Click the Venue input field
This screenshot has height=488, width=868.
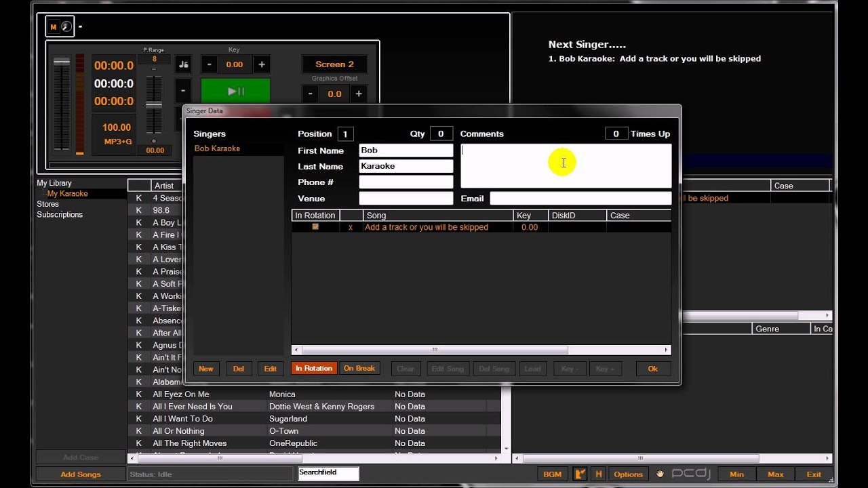pos(406,199)
